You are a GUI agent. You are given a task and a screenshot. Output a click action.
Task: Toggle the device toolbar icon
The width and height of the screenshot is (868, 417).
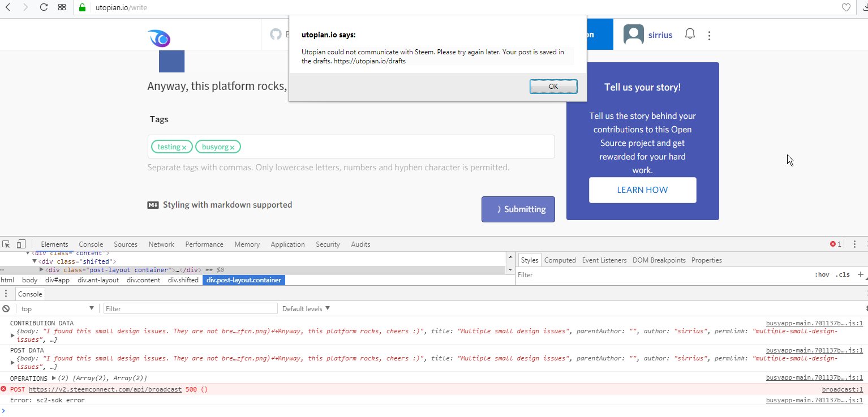(x=21, y=244)
